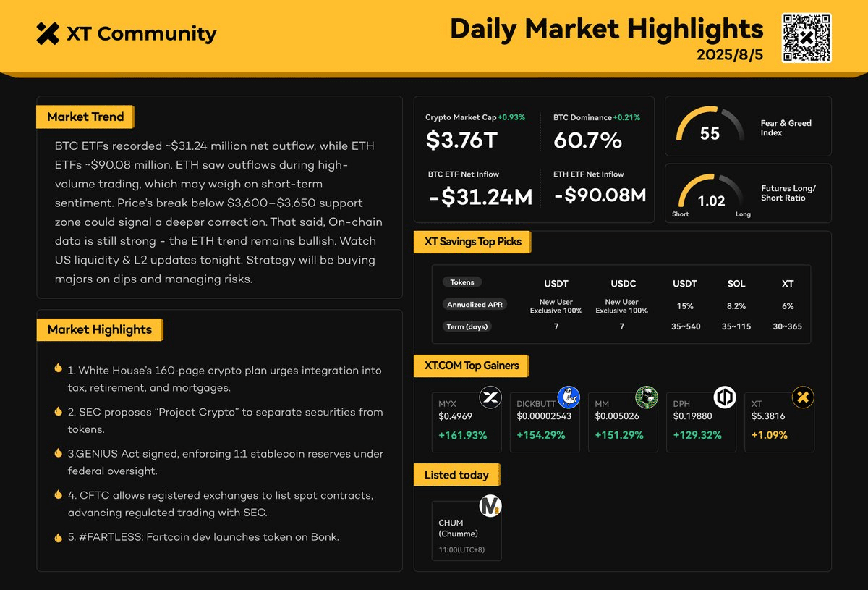Viewport: 868px width, 590px height.
Task: Click the $0.00002543 DICKBUTT price
Action: (544, 416)
